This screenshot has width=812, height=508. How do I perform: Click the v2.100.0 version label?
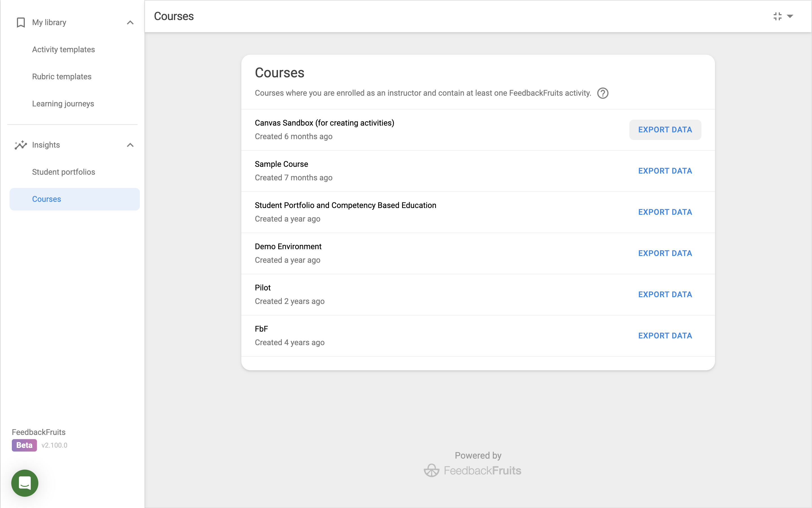(54, 445)
